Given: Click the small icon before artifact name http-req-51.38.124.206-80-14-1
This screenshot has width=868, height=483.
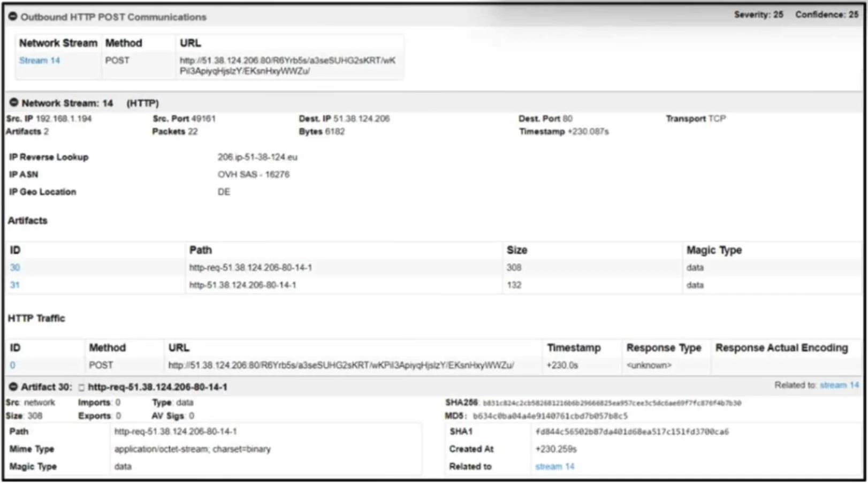Looking at the screenshot, I should tap(81, 387).
